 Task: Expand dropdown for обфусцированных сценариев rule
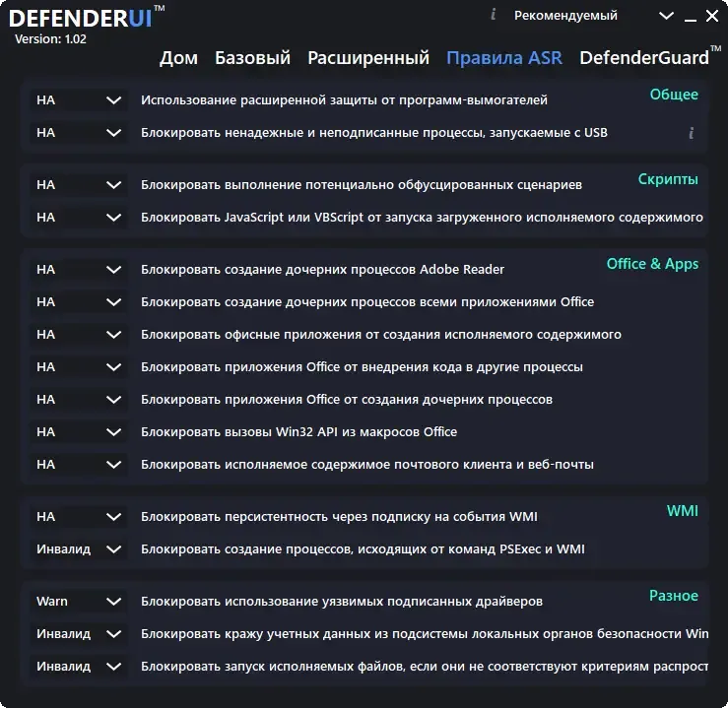tap(79, 185)
